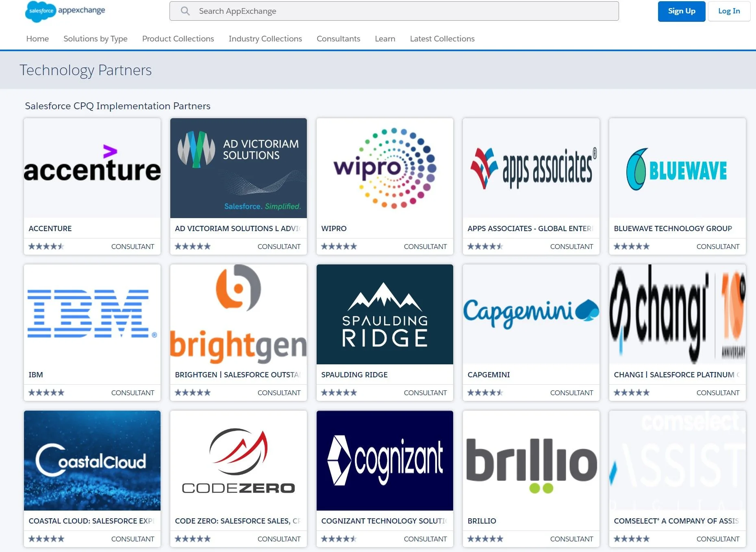Open the Code Zero logo tile
The width and height of the screenshot is (756, 552).
coord(239,461)
